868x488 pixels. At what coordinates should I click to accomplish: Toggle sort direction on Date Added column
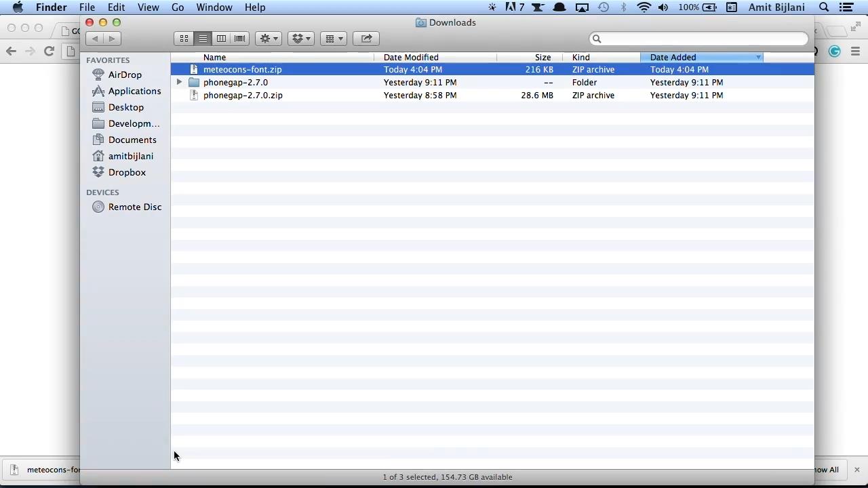coord(702,58)
